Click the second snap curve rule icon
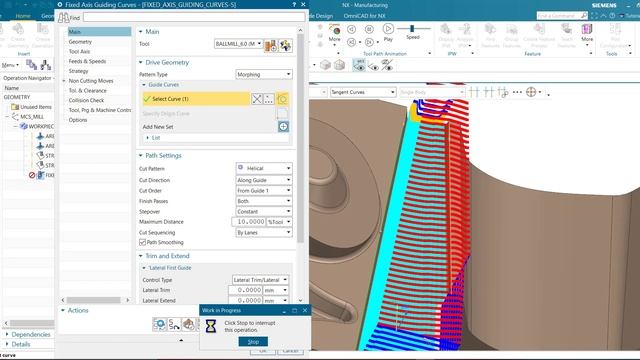Viewport: 640px width, 360px height. (x=489, y=92)
